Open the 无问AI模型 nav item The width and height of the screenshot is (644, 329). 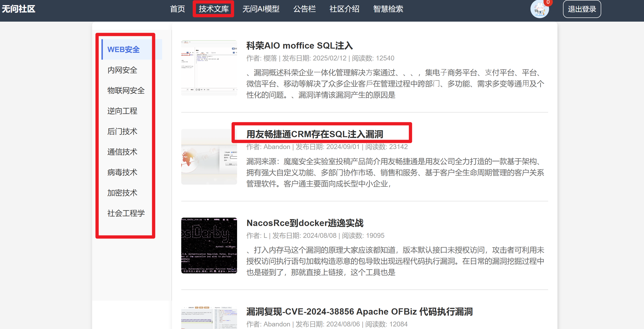pyautogui.click(x=261, y=9)
